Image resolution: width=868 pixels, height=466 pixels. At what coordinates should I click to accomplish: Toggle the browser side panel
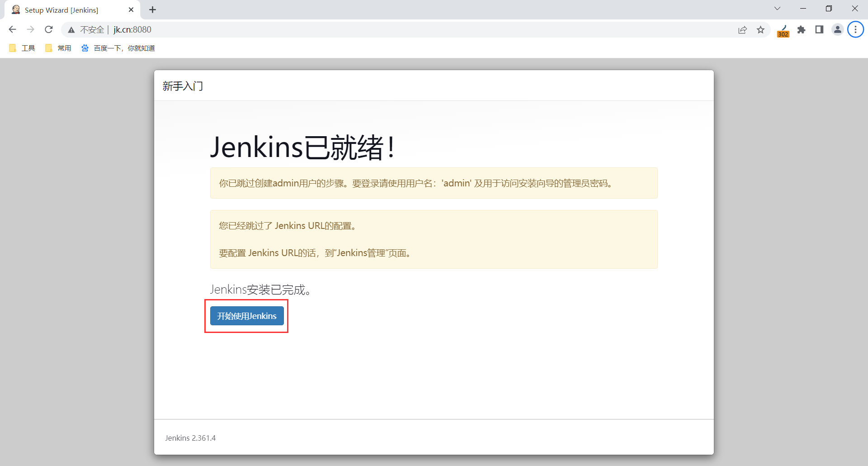[x=819, y=30]
